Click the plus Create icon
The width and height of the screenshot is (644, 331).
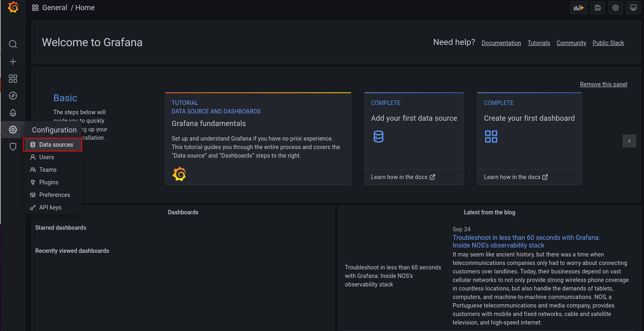13,62
